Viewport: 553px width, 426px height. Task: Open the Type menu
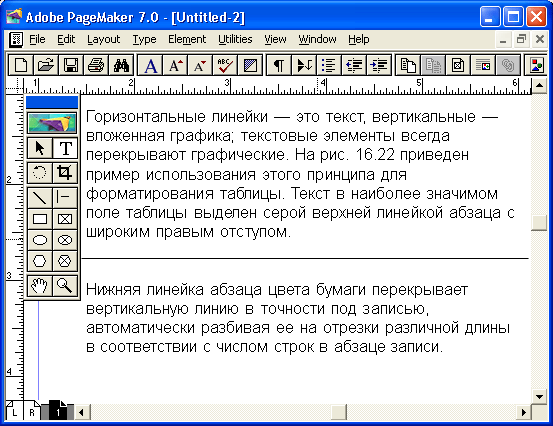coord(144,39)
